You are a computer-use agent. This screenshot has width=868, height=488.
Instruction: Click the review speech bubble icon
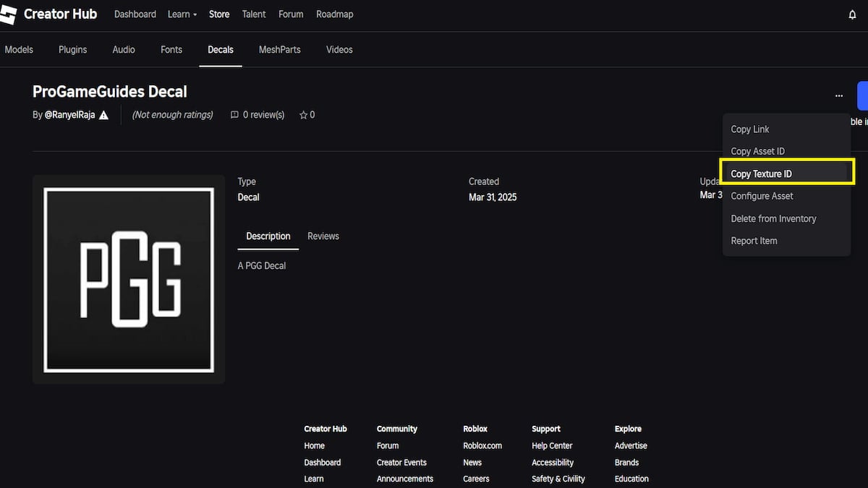tap(234, 115)
